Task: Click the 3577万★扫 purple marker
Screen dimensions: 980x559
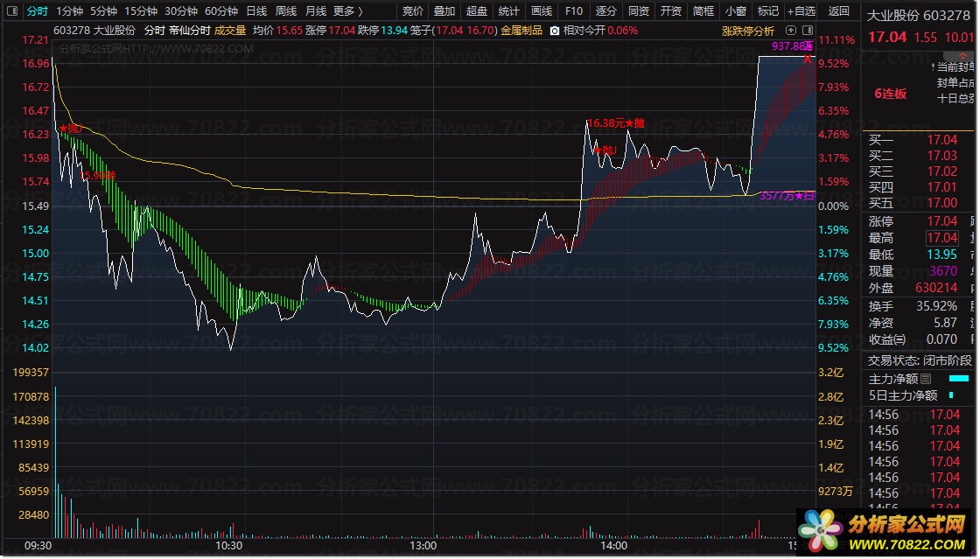Action: click(x=787, y=195)
